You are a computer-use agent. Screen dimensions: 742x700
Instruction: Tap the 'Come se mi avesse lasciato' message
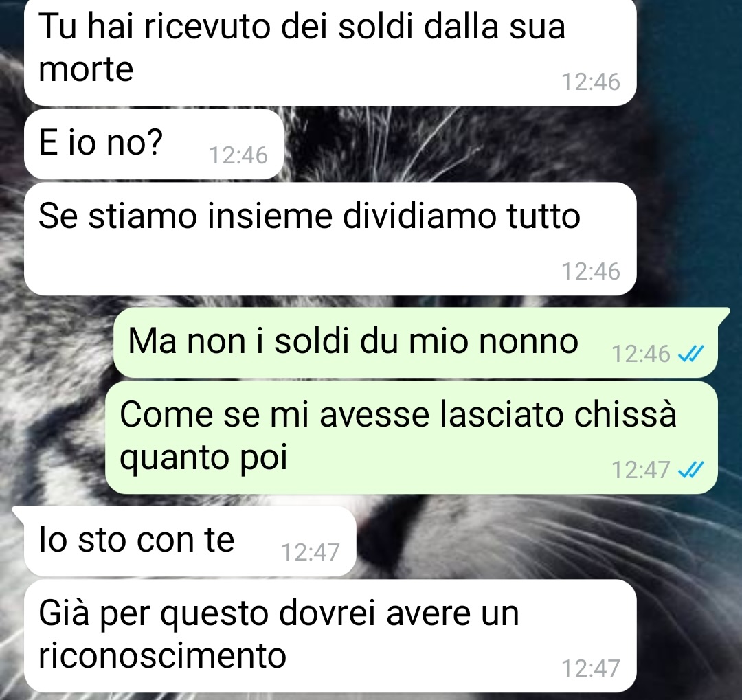[x=412, y=438]
